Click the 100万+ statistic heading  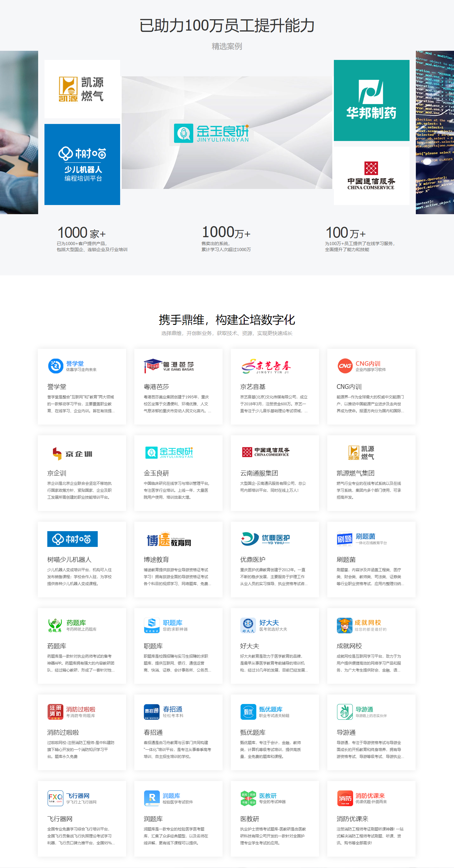point(346,233)
